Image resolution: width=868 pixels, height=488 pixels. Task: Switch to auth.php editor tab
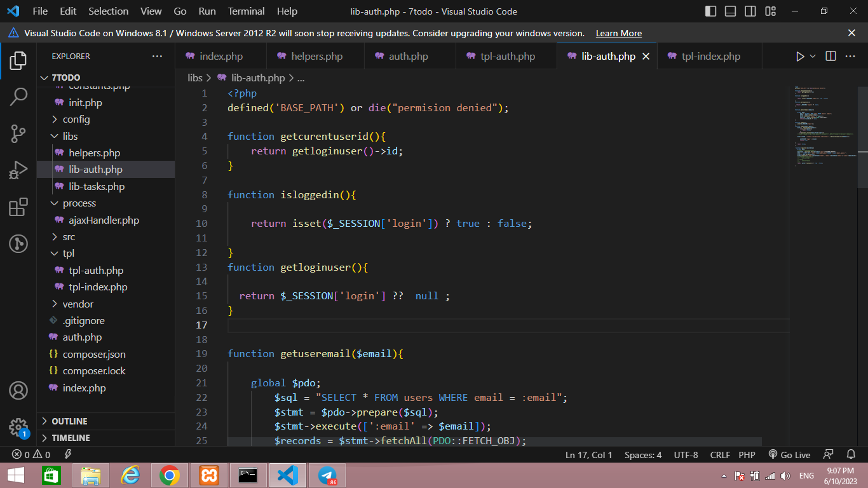click(409, 57)
